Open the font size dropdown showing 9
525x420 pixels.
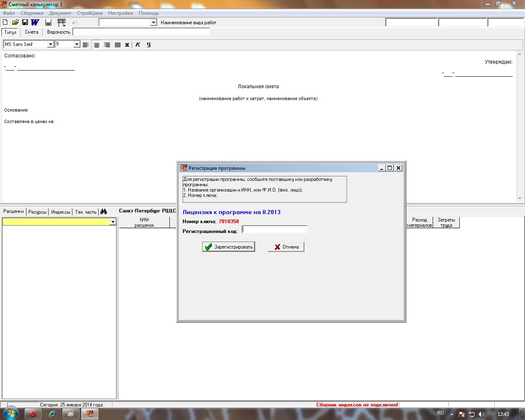coord(77,44)
